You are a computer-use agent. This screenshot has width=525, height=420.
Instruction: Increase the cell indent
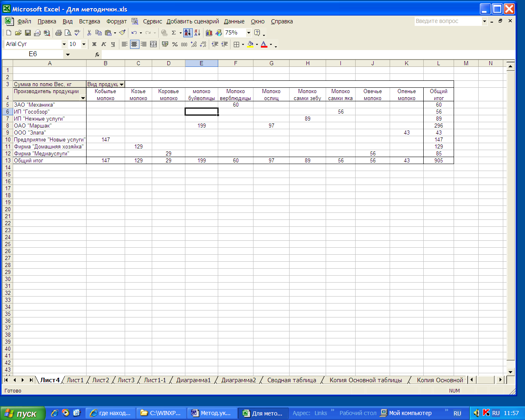(224, 44)
